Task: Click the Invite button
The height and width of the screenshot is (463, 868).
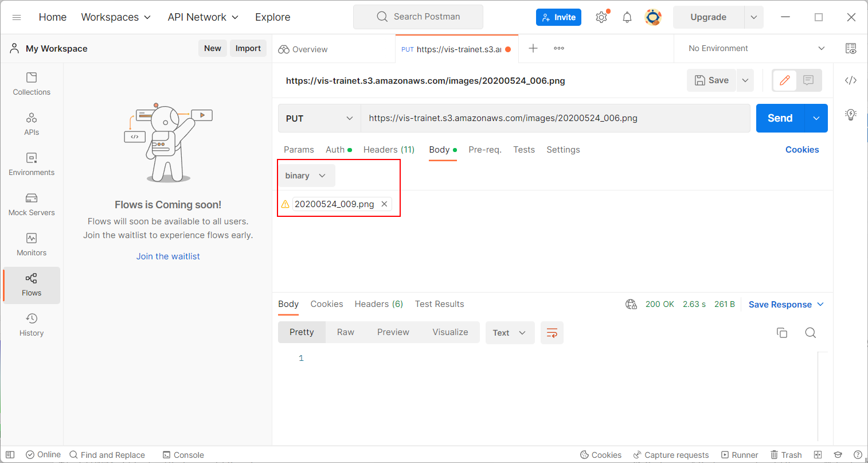Action: 558,17
